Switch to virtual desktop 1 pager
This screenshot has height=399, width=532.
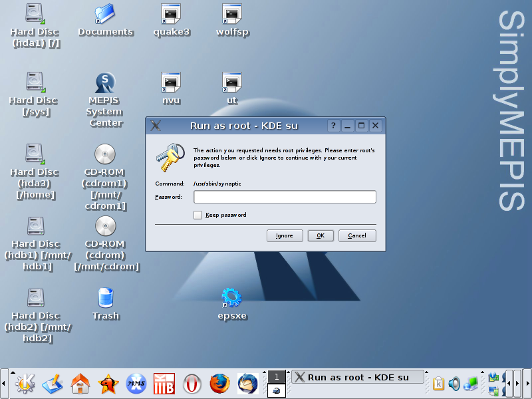click(x=277, y=377)
